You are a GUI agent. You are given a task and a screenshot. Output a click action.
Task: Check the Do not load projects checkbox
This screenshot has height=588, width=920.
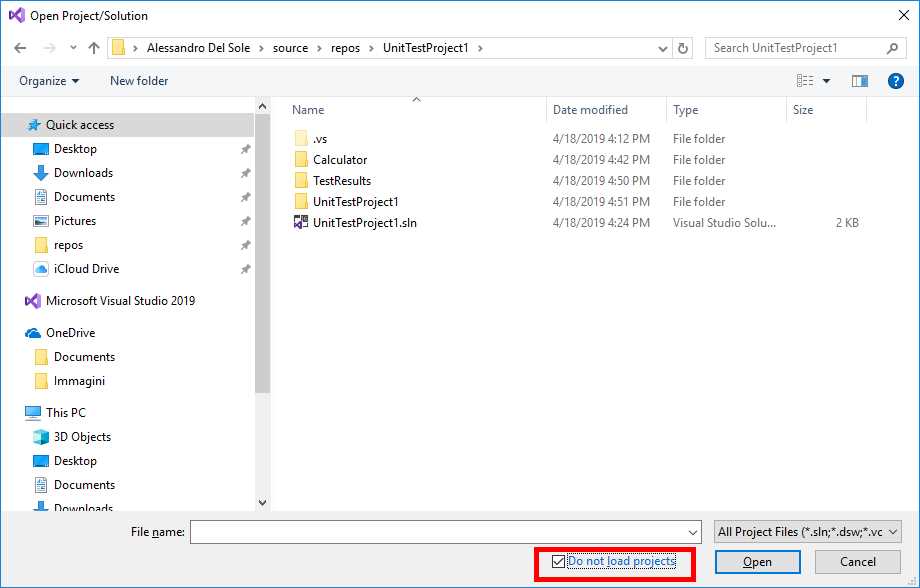(558, 562)
